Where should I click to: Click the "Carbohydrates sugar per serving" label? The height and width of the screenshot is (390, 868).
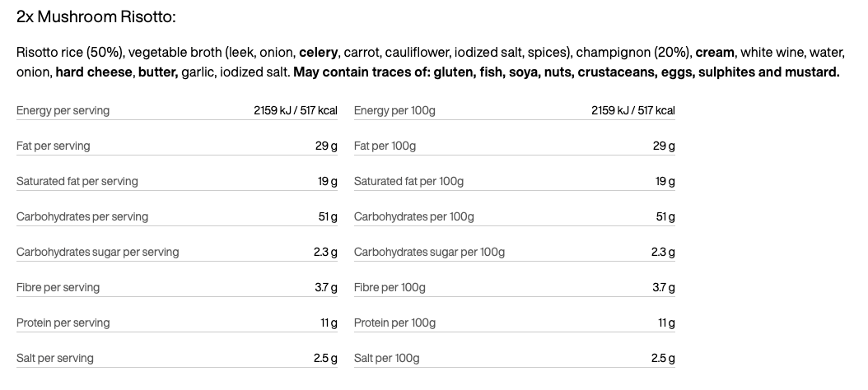[97, 252]
